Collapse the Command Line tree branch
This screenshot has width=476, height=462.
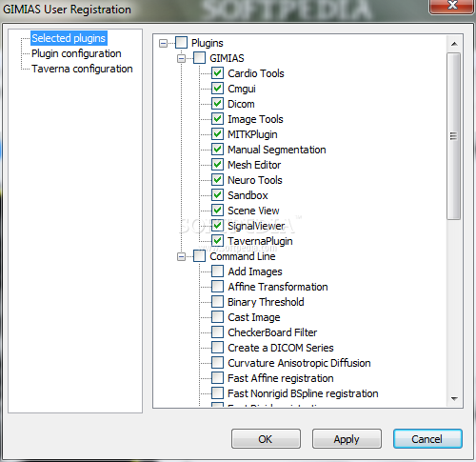181,256
